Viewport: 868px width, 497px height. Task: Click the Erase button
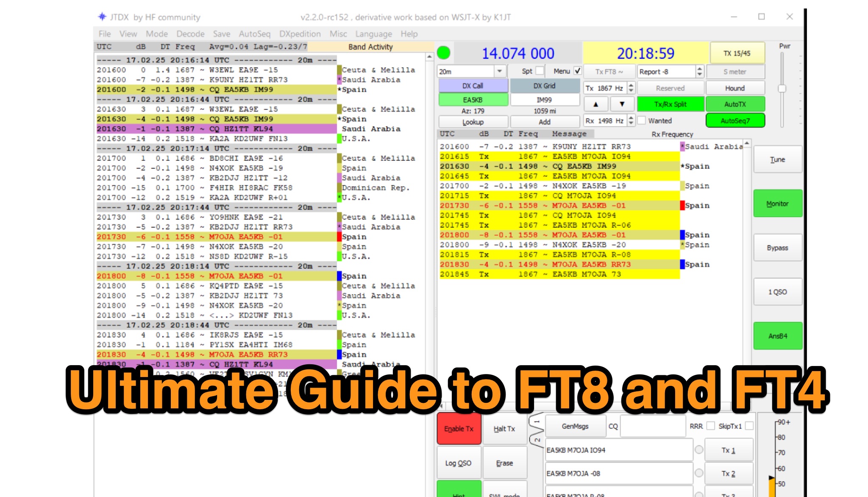pos(504,463)
